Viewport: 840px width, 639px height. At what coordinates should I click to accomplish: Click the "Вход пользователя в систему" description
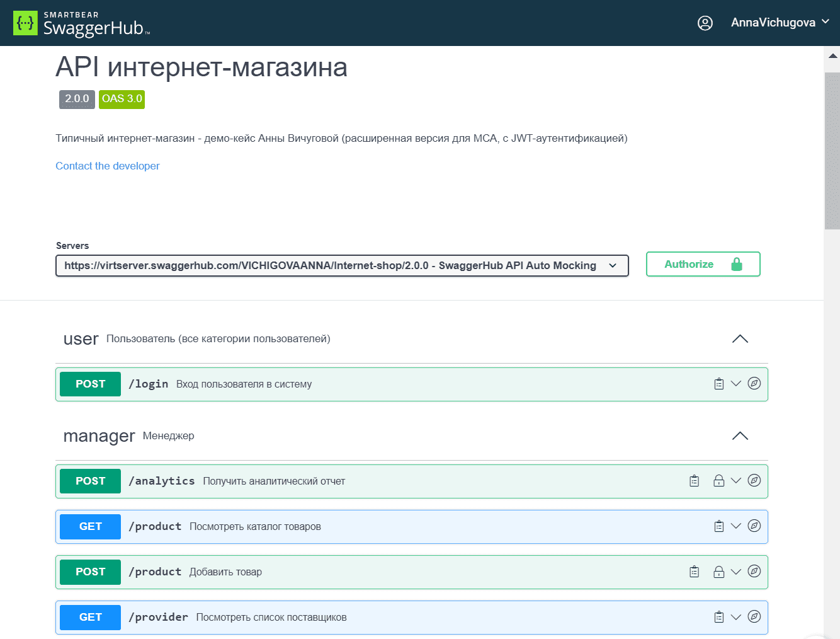244,384
